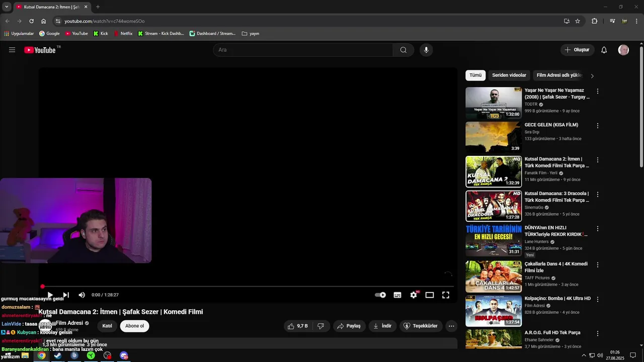Open the YouTube guide hamburger menu
The image size is (644, 362).
pos(12,50)
